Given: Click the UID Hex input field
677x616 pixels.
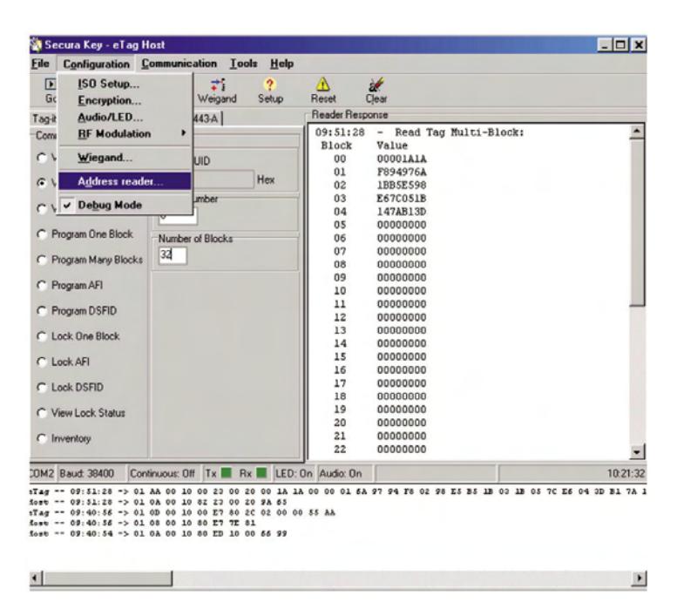Looking at the screenshot, I should point(223,179).
